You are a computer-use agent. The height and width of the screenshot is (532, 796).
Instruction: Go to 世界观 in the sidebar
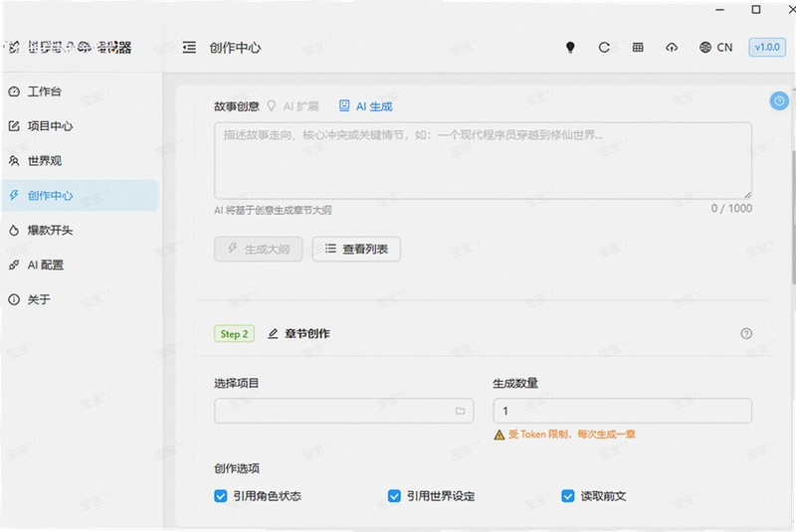tap(81, 161)
